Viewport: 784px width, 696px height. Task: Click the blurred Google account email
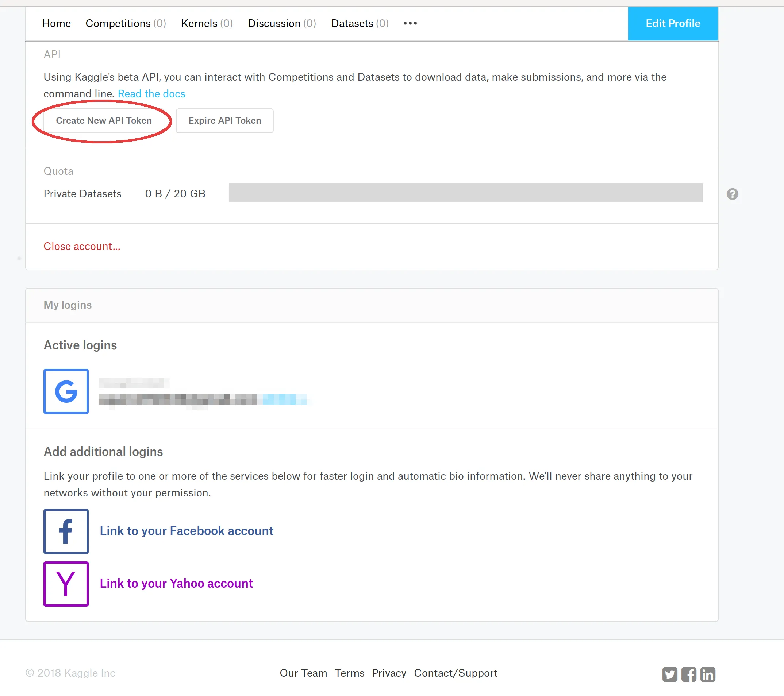[x=203, y=399]
